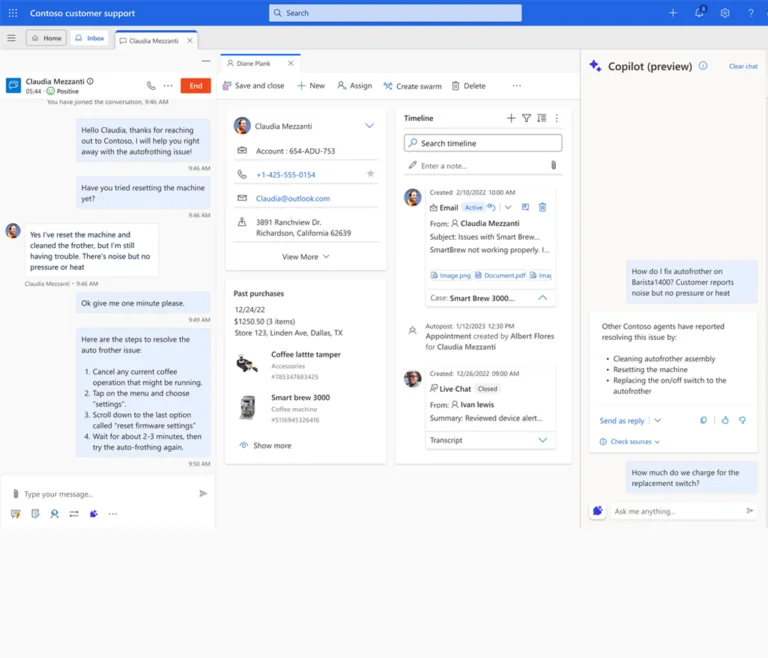The height and width of the screenshot is (658, 768).
Task: Open Image.png attachment
Action: (451, 275)
